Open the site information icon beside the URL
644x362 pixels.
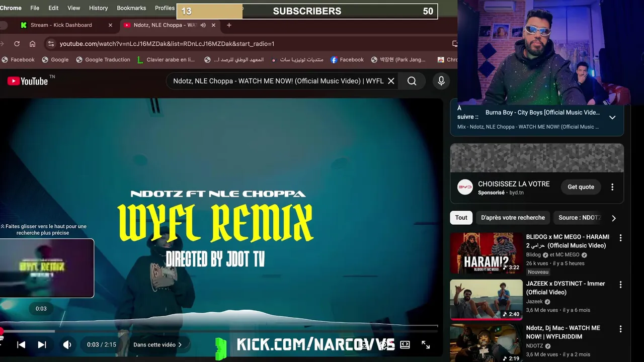pos(50,44)
